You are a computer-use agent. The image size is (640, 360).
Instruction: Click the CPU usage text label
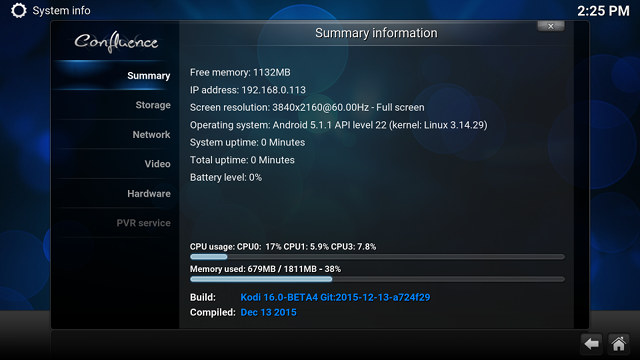[x=283, y=247]
